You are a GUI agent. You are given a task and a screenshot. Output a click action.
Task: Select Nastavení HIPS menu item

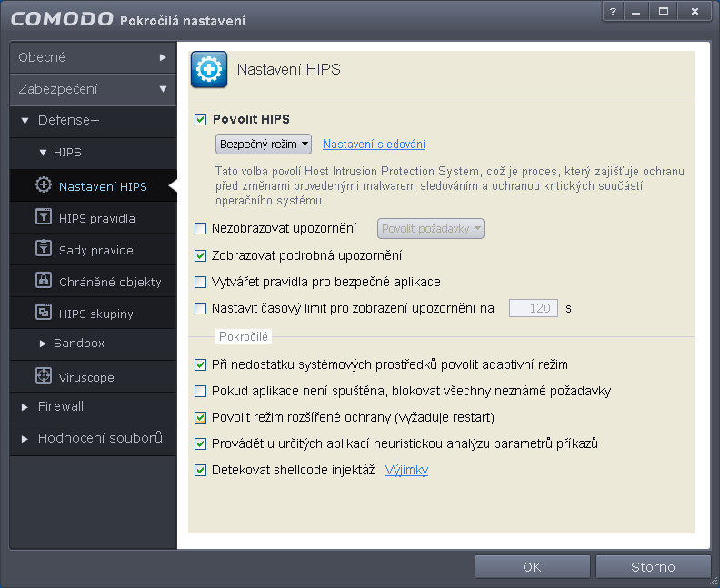click(93, 186)
